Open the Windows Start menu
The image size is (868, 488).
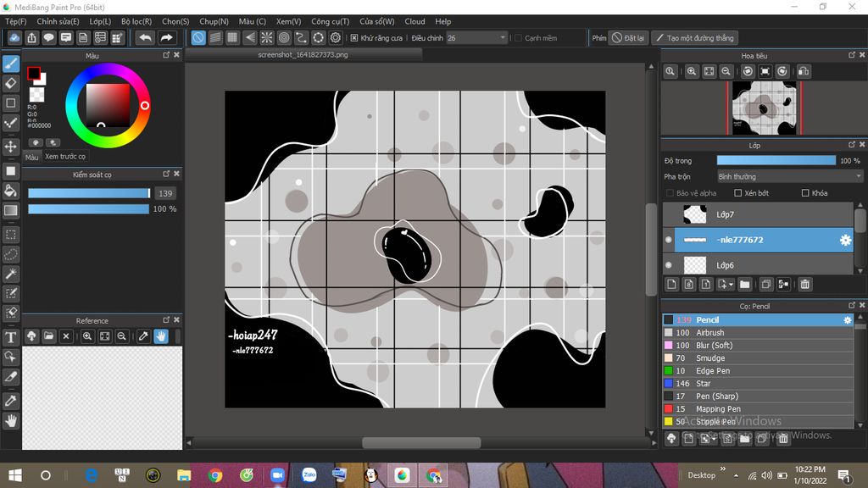[x=15, y=475]
